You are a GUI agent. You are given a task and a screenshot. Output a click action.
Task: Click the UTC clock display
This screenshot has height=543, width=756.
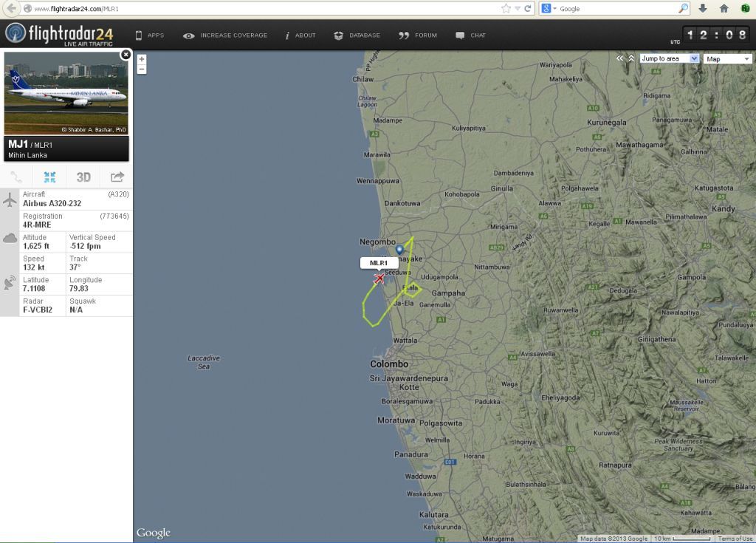717,35
